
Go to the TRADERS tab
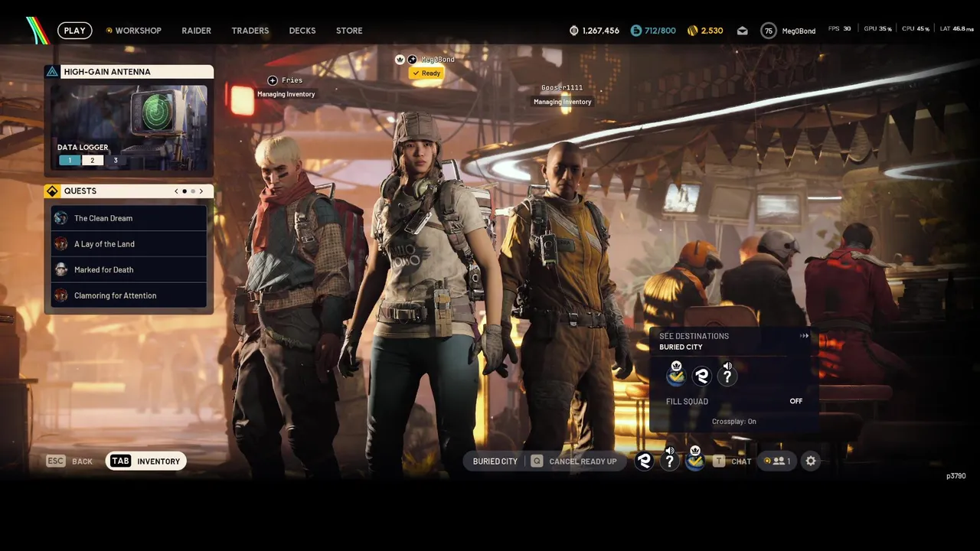[x=250, y=31]
